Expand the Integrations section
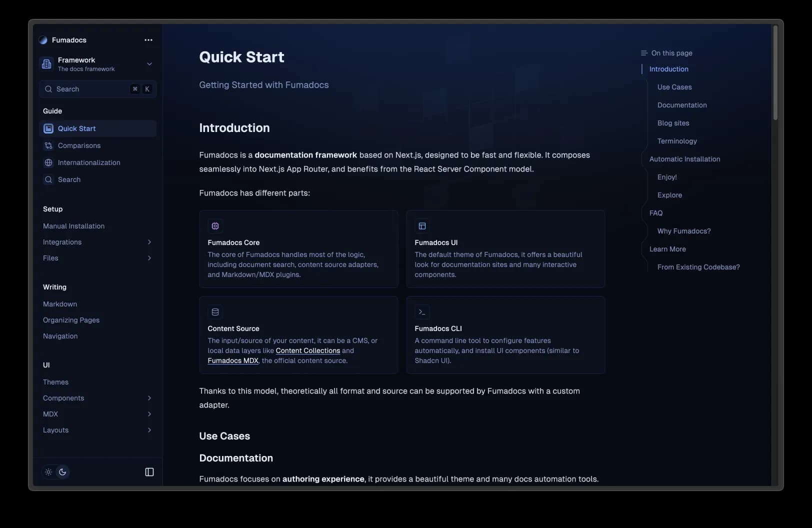The height and width of the screenshot is (528, 812). tap(149, 242)
